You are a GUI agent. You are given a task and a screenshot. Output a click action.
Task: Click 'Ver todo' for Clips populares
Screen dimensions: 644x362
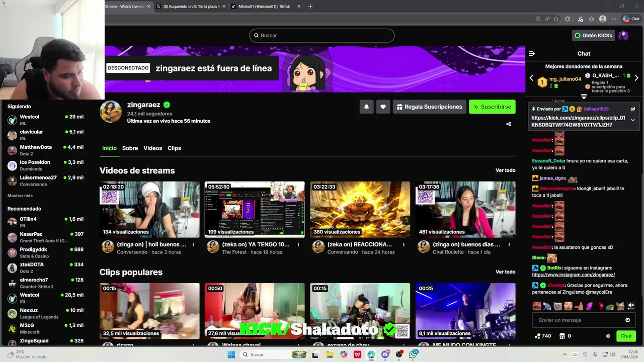click(x=505, y=272)
